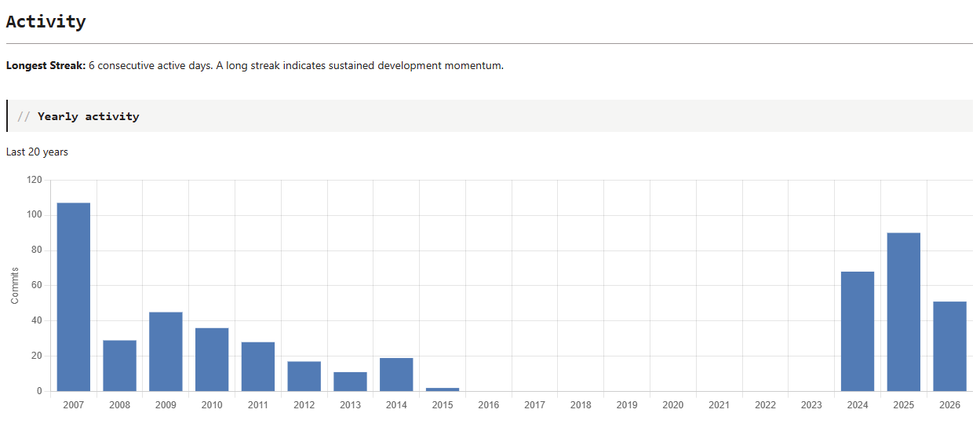Image resolution: width=980 pixels, height=424 pixels.
Task: Click the 2025 commits bar
Action: 904,312
